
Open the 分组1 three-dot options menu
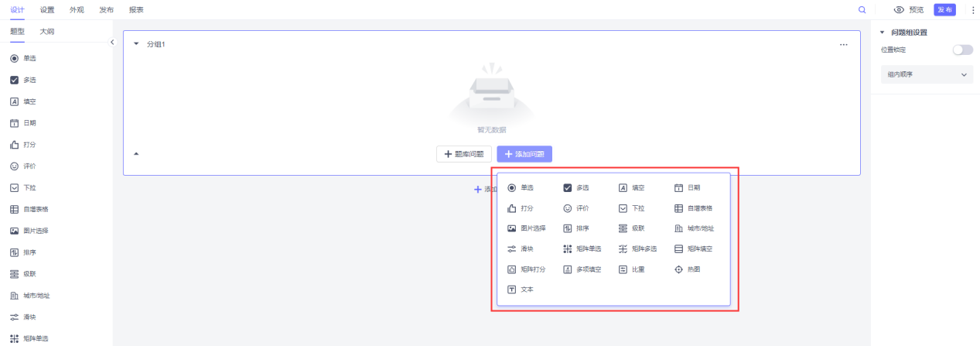pyautogui.click(x=844, y=45)
